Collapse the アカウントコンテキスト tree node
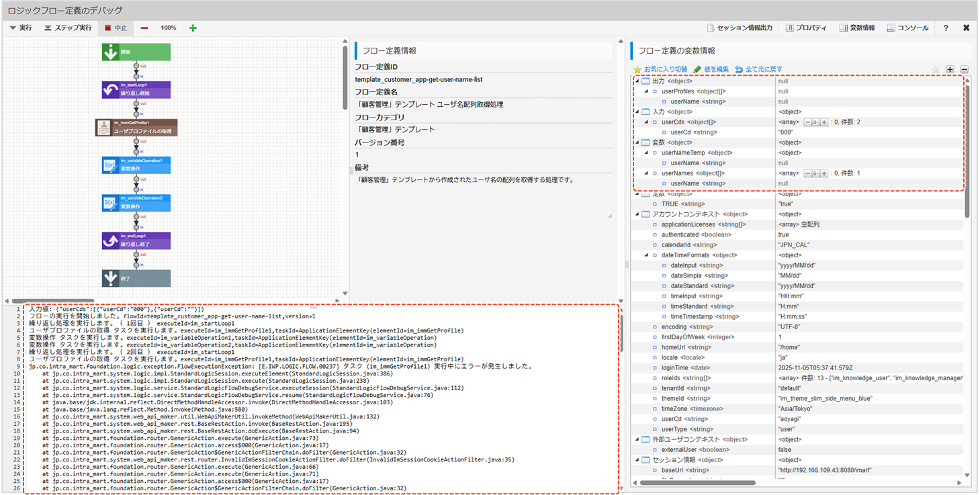 [637, 214]
